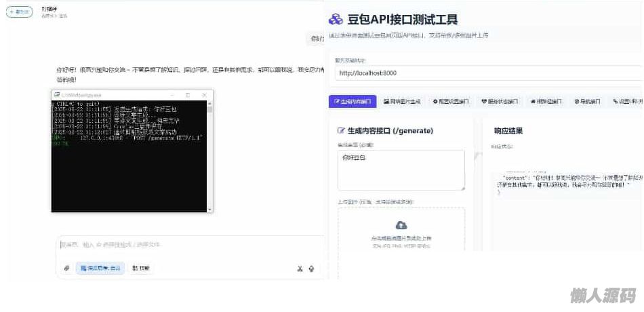Image resolution: width=644 pixels, height=312 pixels.
Task: Click the 豆包API接口测试工具 logo icon
Action: coord(336,19)
